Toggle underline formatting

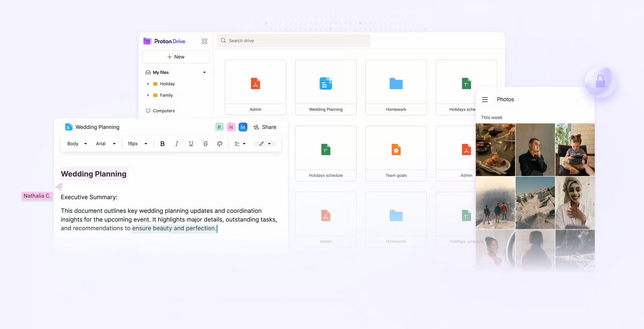pyautogui.click(x=191, y=144)
